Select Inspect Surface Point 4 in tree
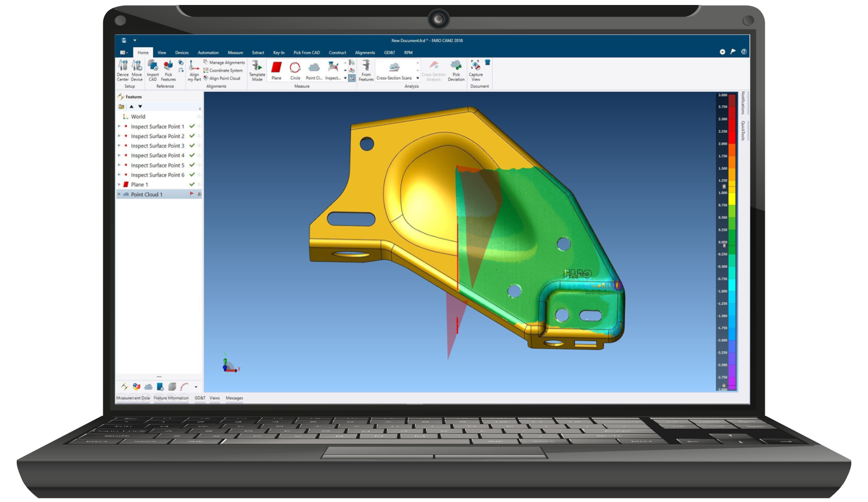The height and width of the screenshot is (502, 868). (157, 155)
